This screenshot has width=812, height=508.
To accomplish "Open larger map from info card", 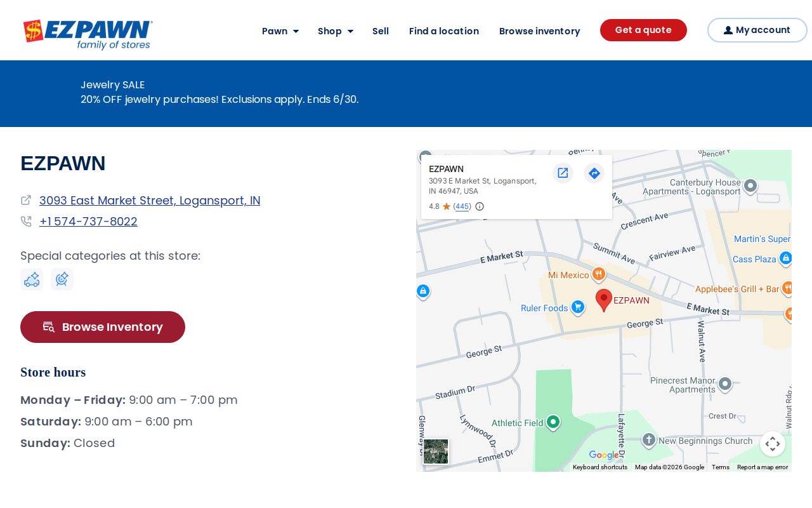I will (563, 173).
